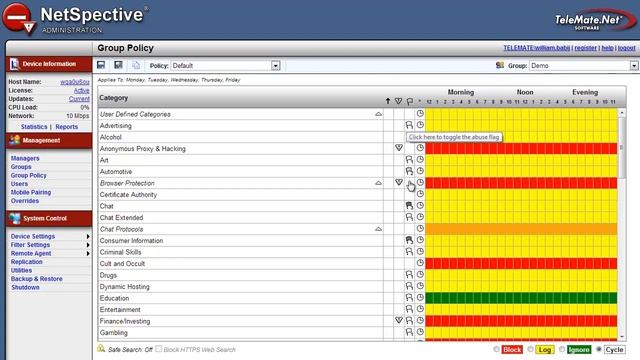Click the Reports link
This screenshot has width=640, height=360.
click(67, 127)
